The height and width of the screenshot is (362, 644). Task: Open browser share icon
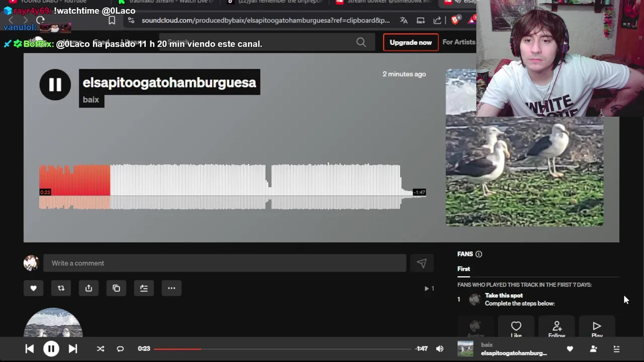pos(437,21)
